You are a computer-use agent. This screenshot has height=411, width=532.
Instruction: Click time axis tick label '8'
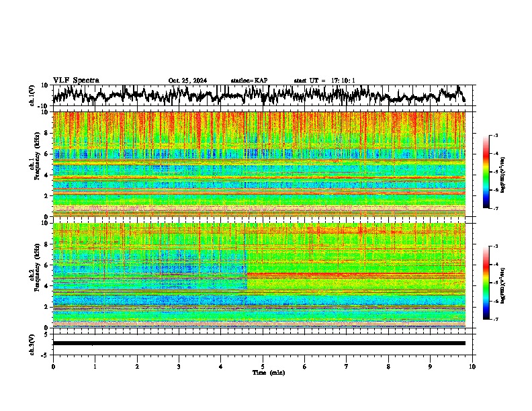(x=388, y=367)
